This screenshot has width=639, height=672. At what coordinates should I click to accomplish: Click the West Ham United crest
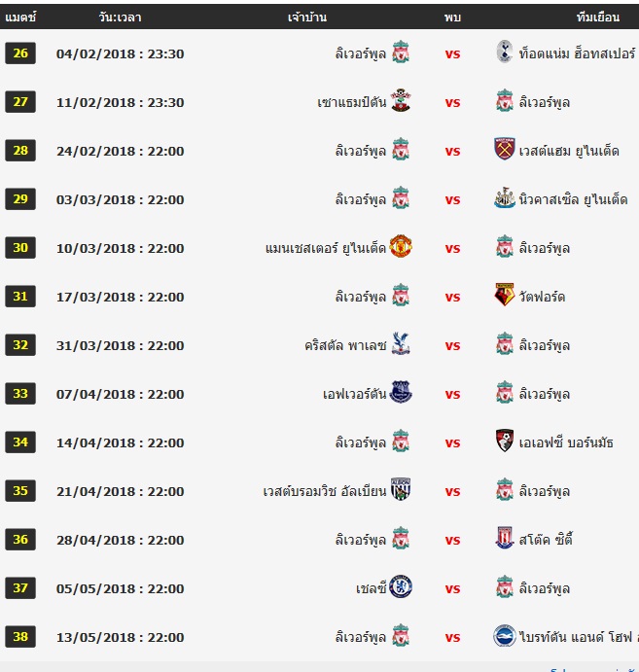(x=504, y=150)
